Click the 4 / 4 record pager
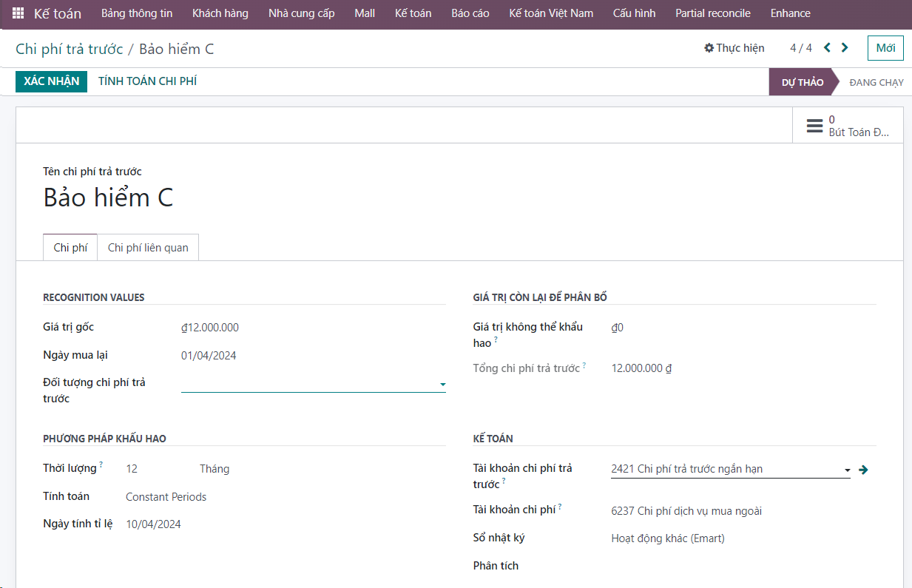Image resolution: width=912 pixels, height=588 pixels. click(801, 48)
